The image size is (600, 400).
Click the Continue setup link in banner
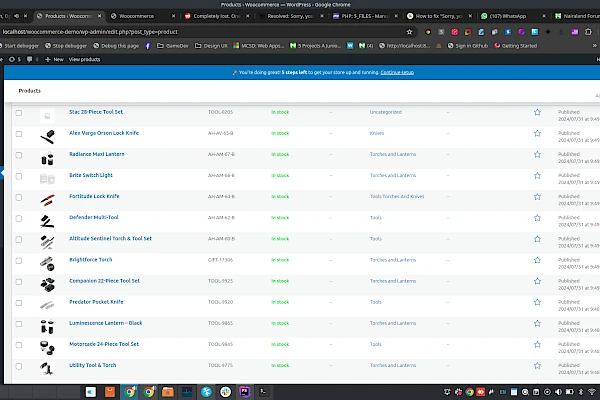click(396, 73)
